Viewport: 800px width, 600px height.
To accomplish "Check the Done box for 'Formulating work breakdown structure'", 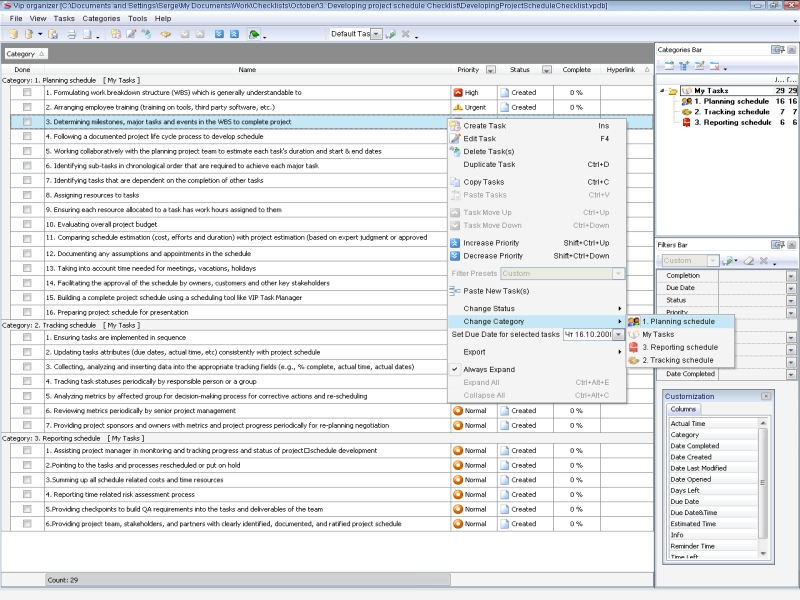I will click(27, 92).
